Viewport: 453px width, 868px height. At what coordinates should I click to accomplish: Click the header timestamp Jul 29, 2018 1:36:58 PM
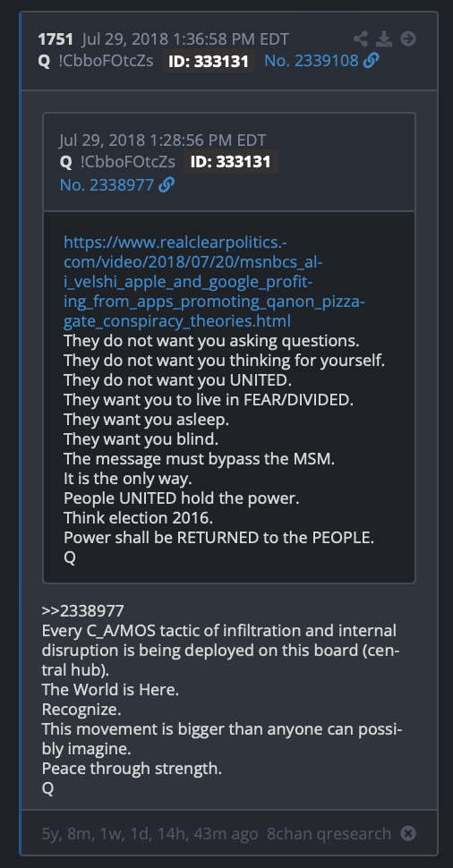pyautogui.click(x=185, y=39)
